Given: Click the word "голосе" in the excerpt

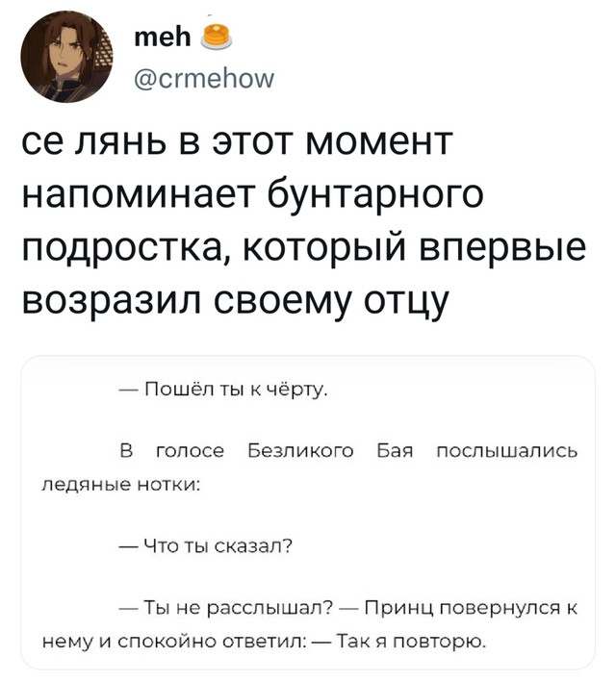Looking at the screenshot, I should [x=191, y=450].
